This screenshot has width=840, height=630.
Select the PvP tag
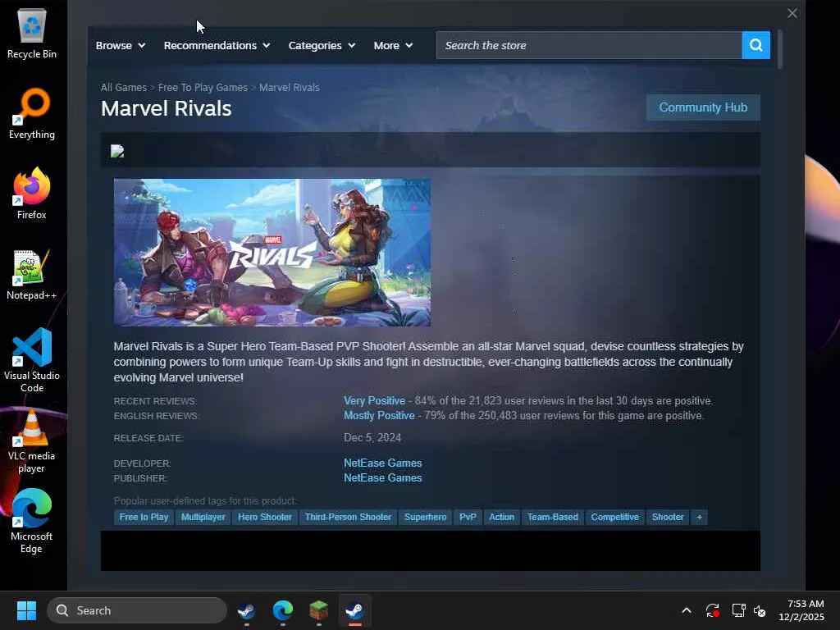point(468,517)
